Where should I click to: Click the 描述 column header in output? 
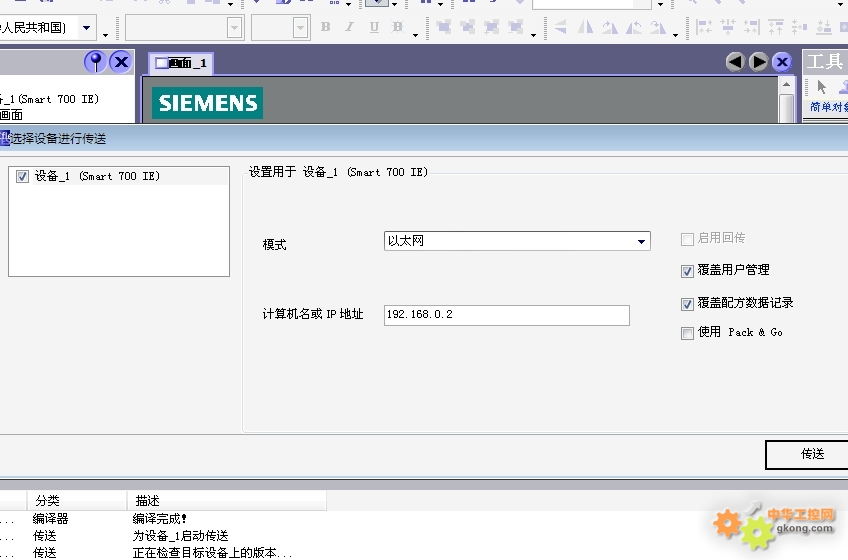[148, 500]
